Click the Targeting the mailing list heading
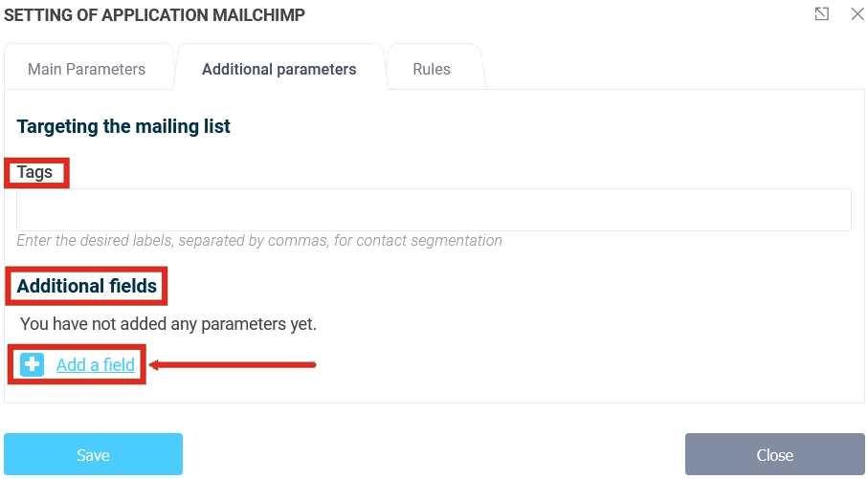868x479 pixels. point(123,126)
